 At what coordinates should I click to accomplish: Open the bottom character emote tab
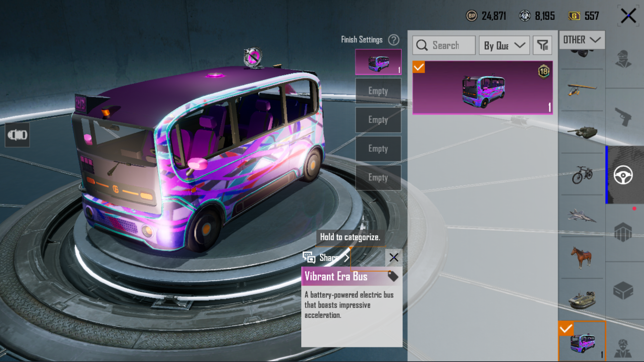pyautogui.click(x=624, y=348)
